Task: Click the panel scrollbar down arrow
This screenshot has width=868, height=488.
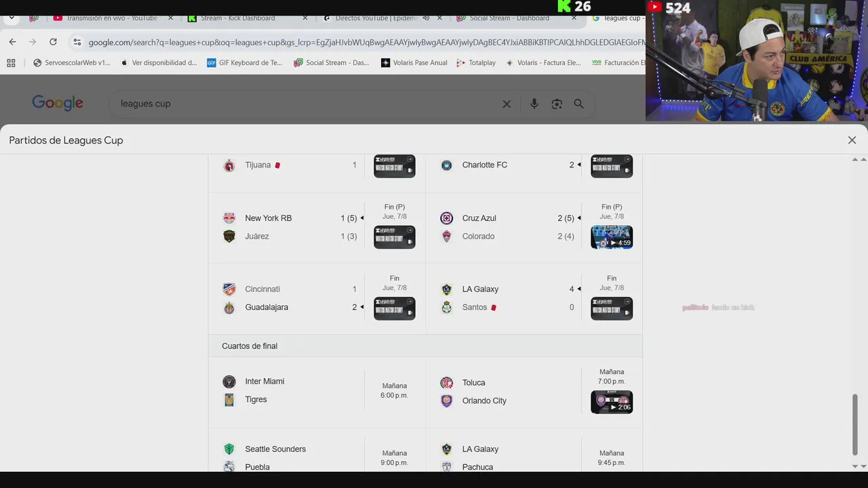Action: pyautogui.click(x=854, y=466)
